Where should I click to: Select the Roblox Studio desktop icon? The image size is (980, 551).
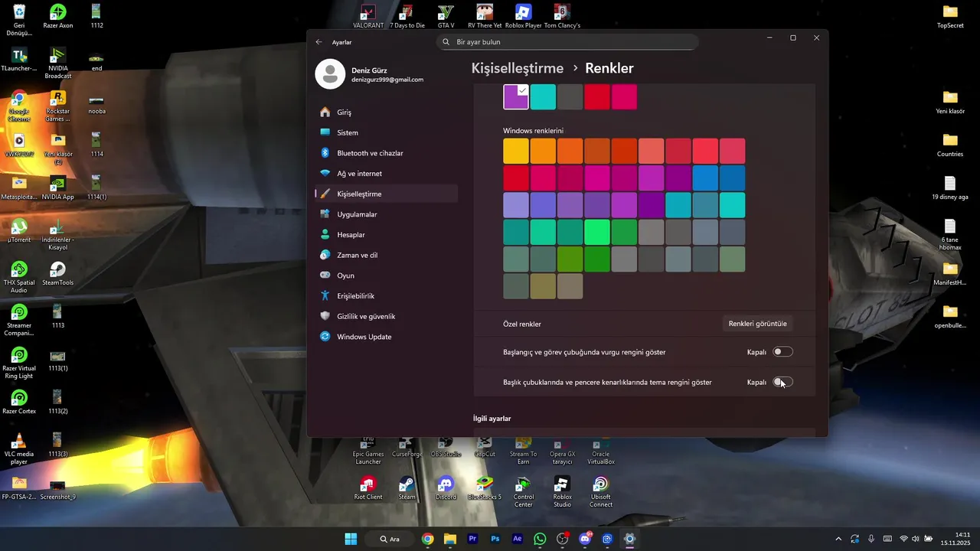(x=562, y=491)
